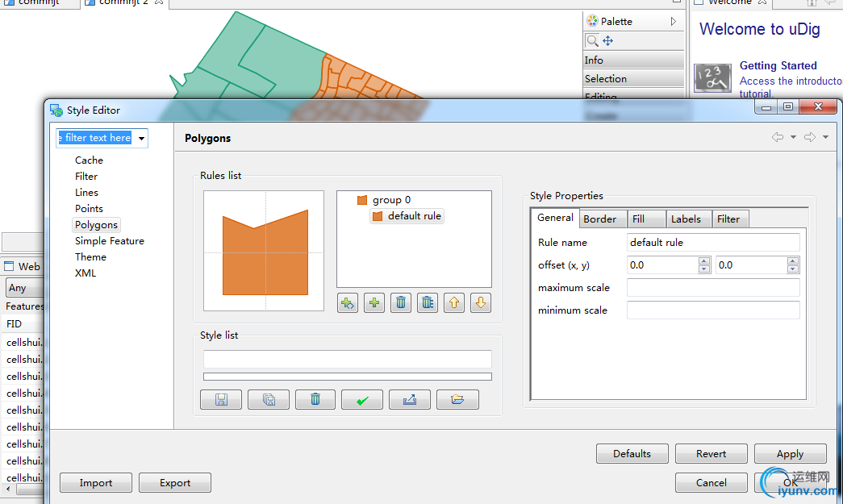Screen dimensions: 843x504
Task: Click the Rule name input field
Action: pos(713,243)
